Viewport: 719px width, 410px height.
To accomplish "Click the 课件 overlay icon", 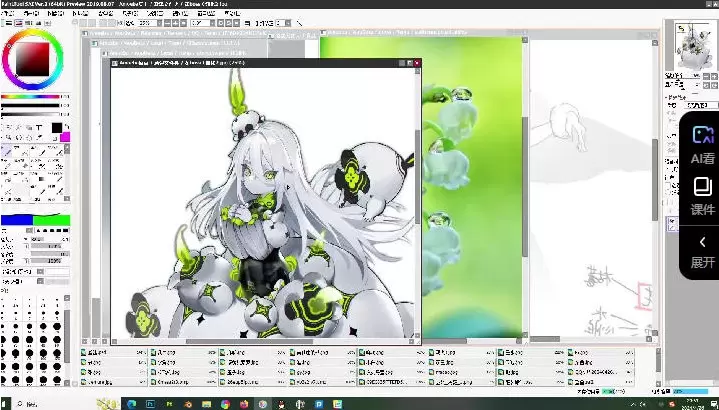I will [702, 196].
